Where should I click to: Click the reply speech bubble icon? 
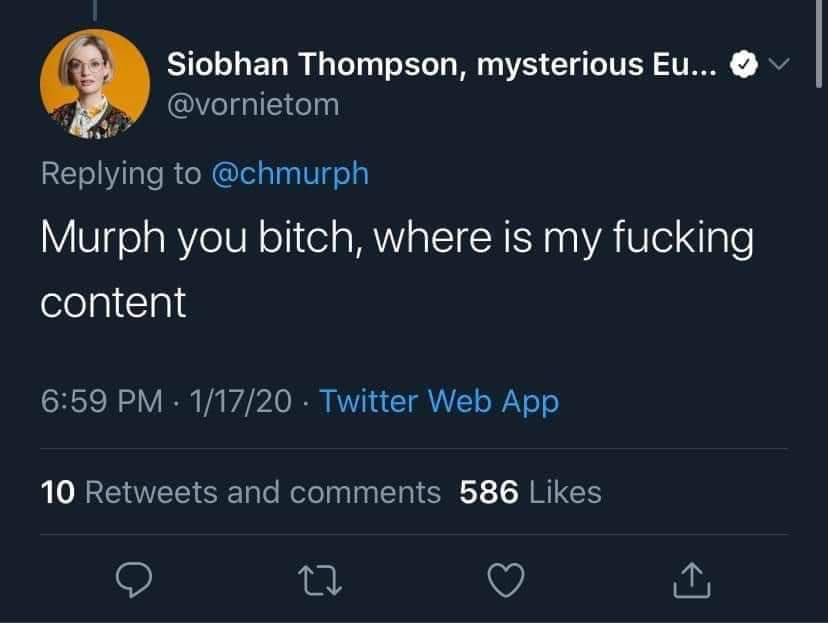(134, 580)
